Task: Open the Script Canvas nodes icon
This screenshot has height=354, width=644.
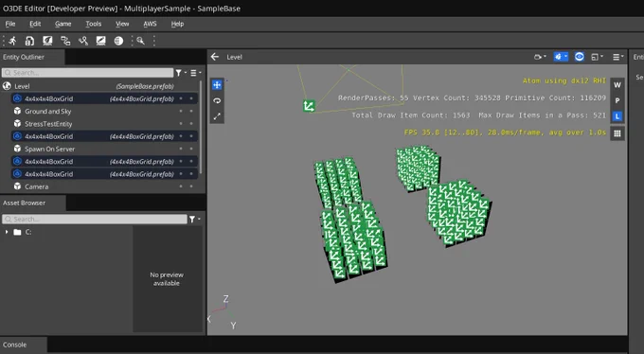Action: [x=65, y=41]
